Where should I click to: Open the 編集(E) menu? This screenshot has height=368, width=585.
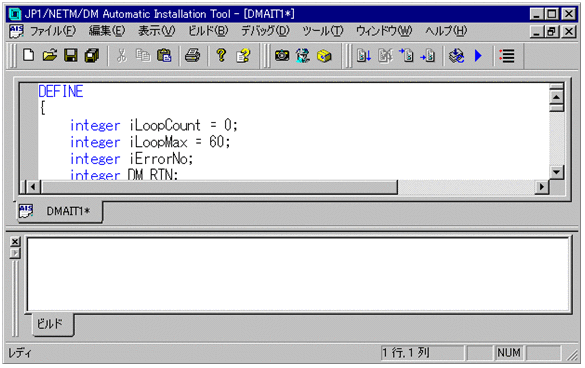(x=107, y=31)
